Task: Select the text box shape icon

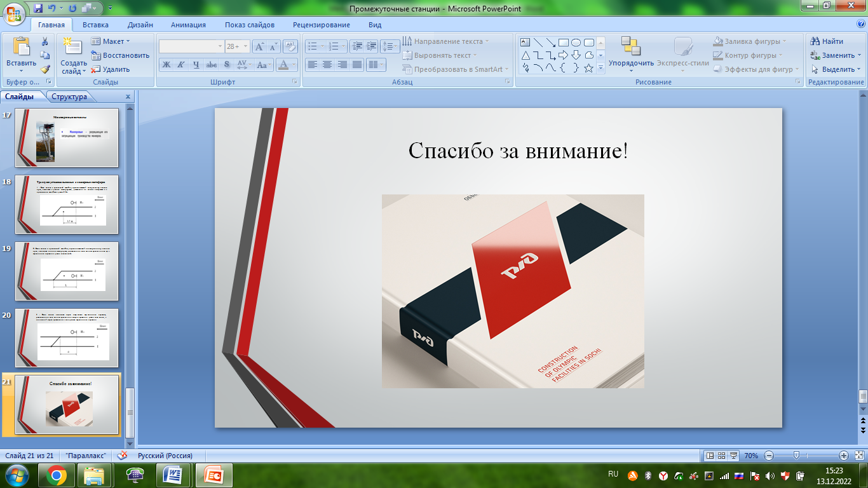Action: tap(526, 43)
